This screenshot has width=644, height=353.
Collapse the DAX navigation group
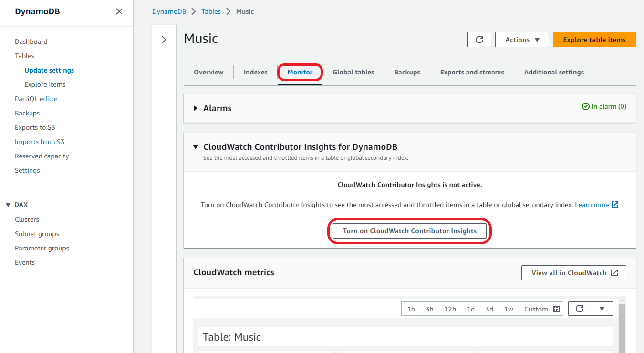coord(8,205)
